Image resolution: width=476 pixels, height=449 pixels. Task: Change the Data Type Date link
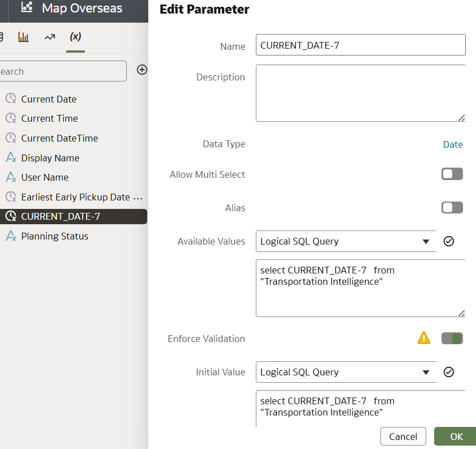point(453,144)
